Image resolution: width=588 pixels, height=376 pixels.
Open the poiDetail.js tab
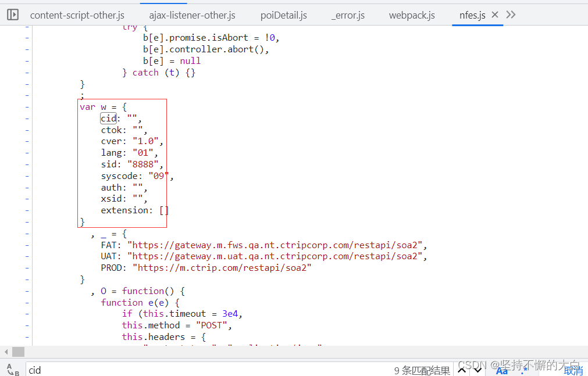[283, 15]
